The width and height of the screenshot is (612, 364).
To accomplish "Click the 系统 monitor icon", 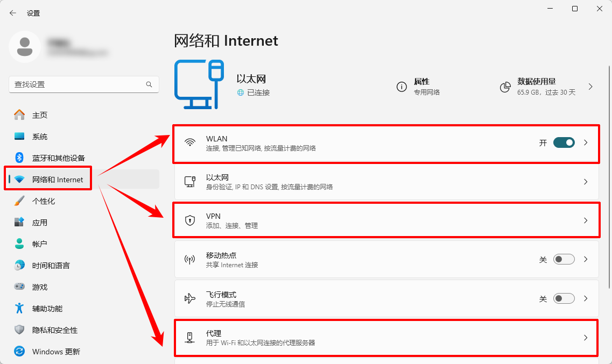I will [x=19, y=136].
